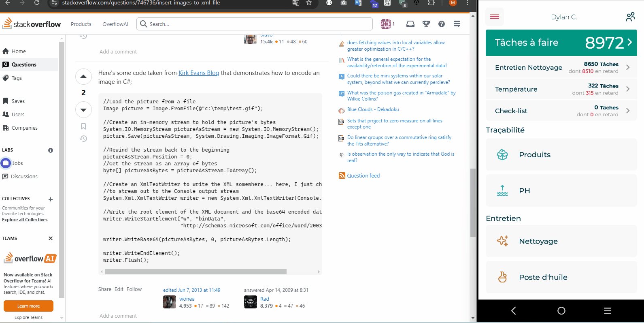Click the Stack Overflow search box
This screenshot has height=323, width=644.
point(255,24)
